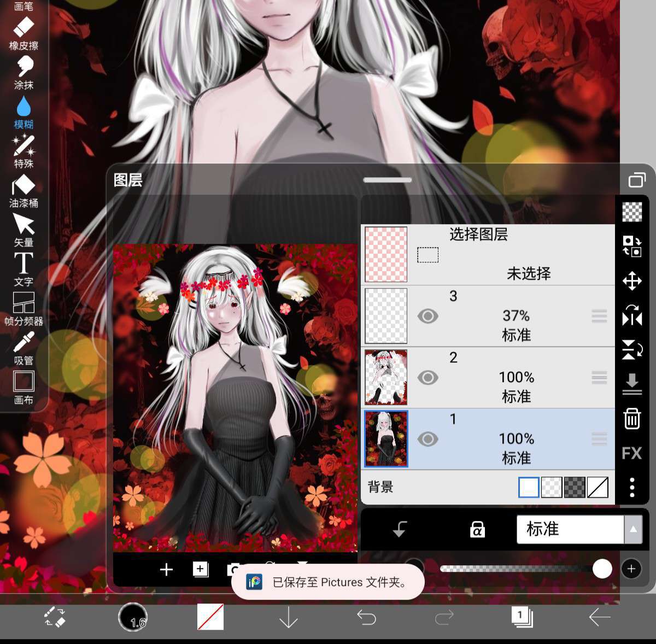This screenshot has width=656, height=644.
Task: Click the back arrow in bottom toolbar
Action: pyautogui.click(x=600, y=617)
